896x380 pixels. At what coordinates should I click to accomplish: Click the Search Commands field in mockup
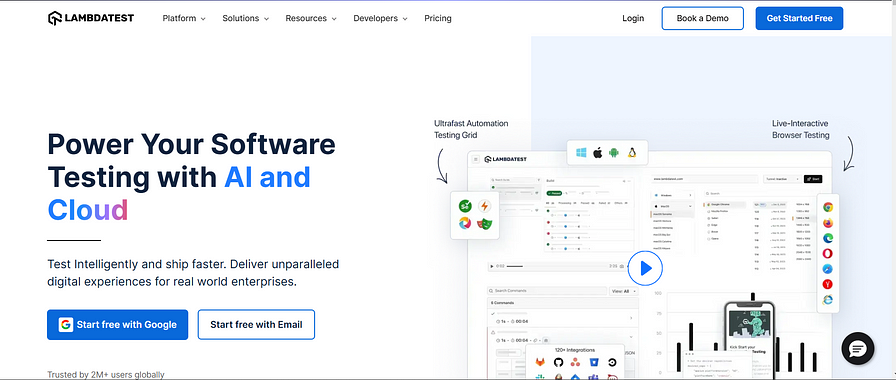tap(547, 291)
